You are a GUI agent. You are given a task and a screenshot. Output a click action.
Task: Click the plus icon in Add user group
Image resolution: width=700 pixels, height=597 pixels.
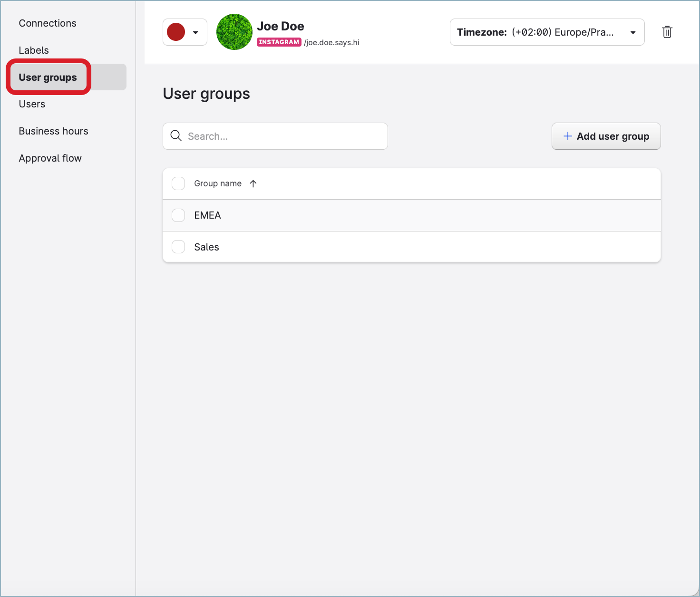pos(568,136)
